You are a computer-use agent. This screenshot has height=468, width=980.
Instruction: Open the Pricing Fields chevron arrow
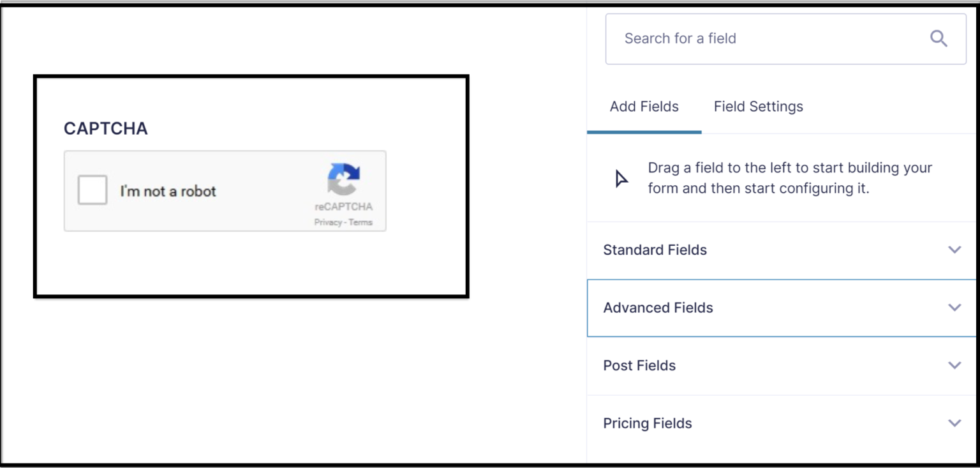[954, 423]
